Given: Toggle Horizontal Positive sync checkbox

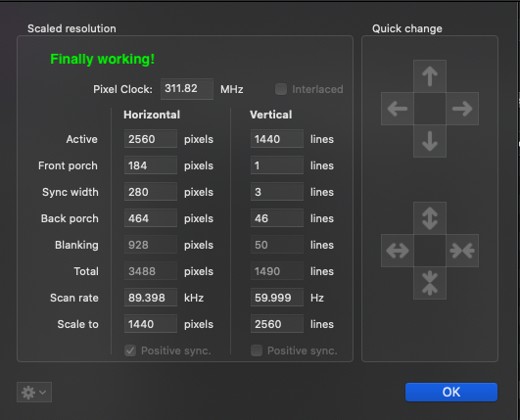Looking at the screenshot, I should (x=130, y=350).
